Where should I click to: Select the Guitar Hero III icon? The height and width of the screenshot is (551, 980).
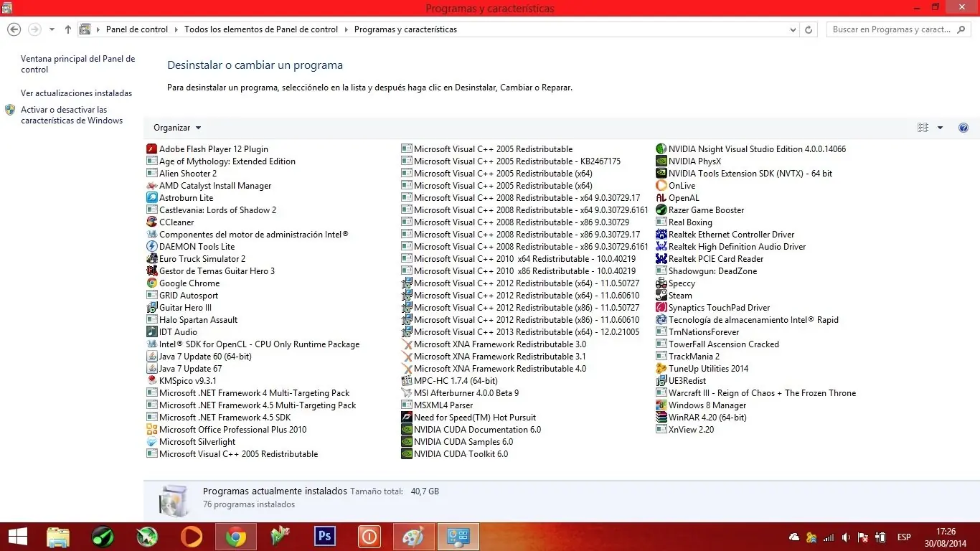[x=151, y=308]
